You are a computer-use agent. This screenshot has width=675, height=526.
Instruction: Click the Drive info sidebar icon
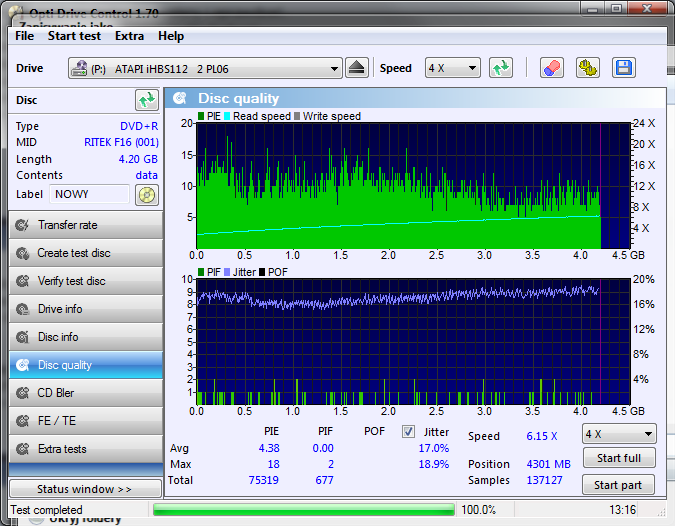click(22, 309)
